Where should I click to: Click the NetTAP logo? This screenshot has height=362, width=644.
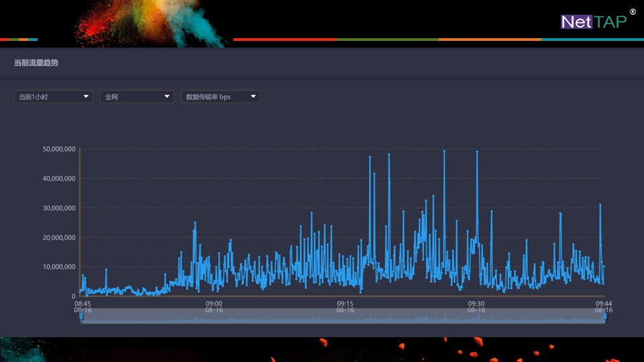(x=594, y=21)
